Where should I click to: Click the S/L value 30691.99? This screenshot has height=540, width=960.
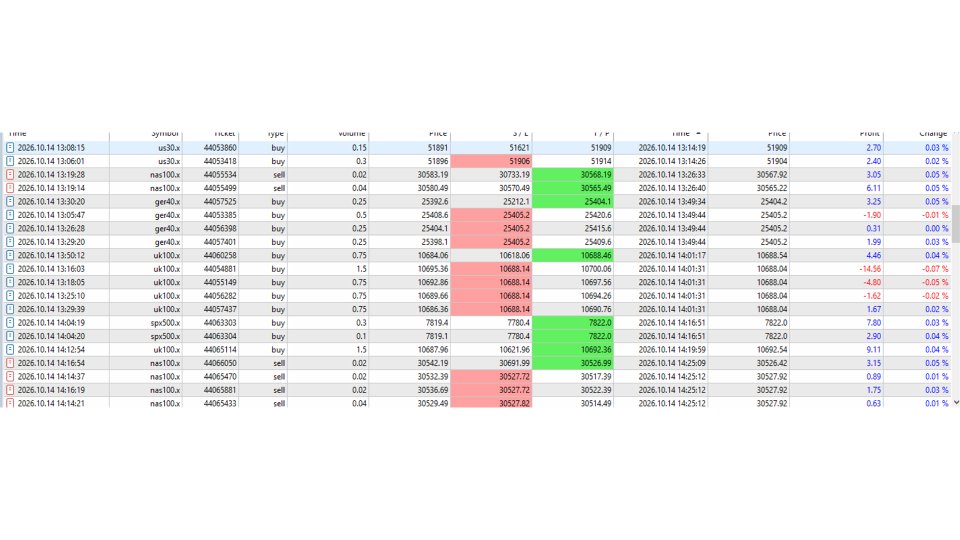click(514, 363)
